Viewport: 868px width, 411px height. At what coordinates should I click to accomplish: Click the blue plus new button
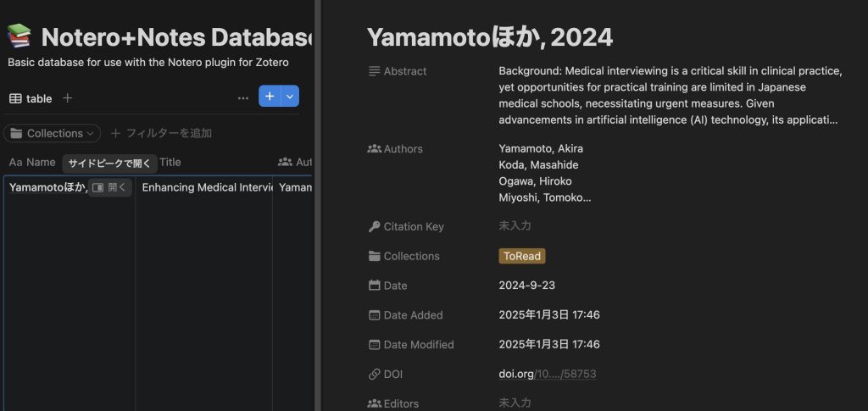coord(270,97)
